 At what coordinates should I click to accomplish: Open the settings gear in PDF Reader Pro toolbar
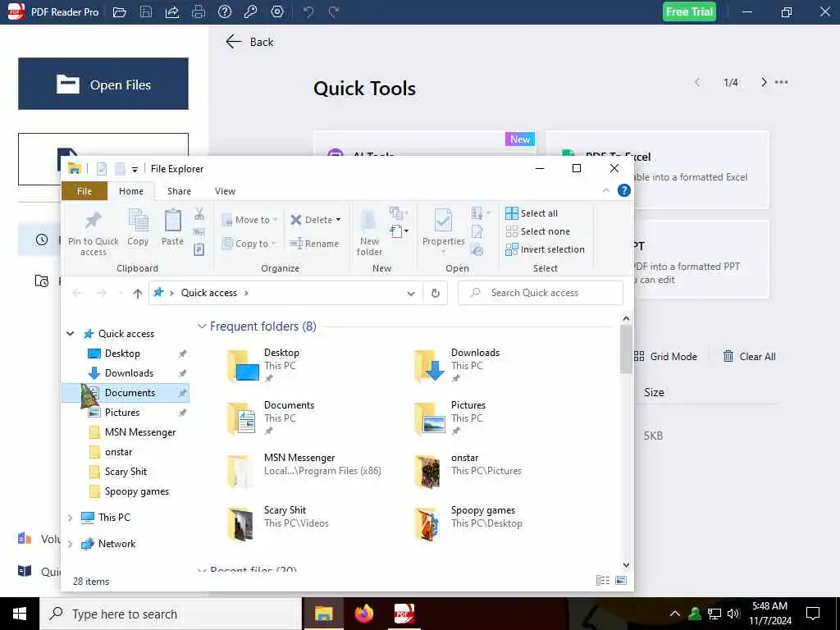277,11
